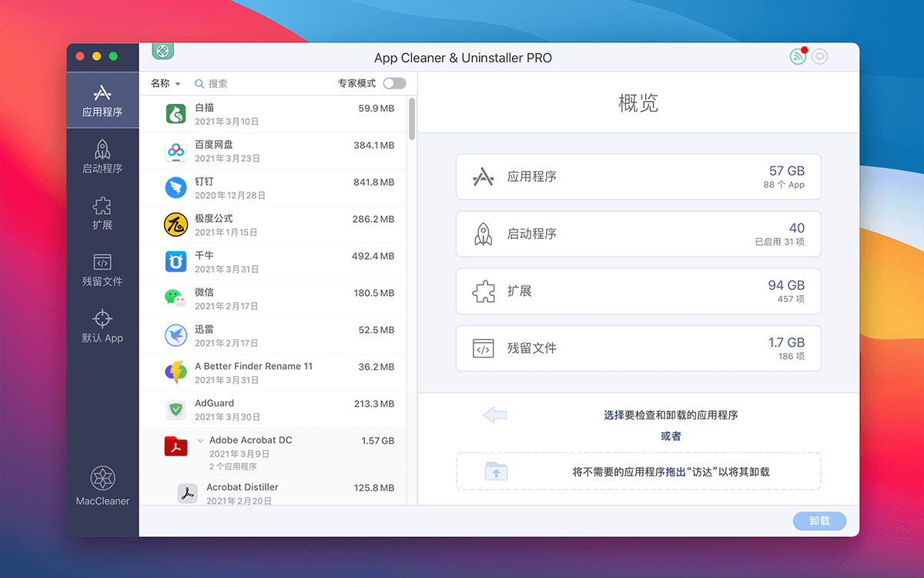This screenshot has width=924, height=578.
Task: Click the 白描 app name
Action: click(204, 108)
